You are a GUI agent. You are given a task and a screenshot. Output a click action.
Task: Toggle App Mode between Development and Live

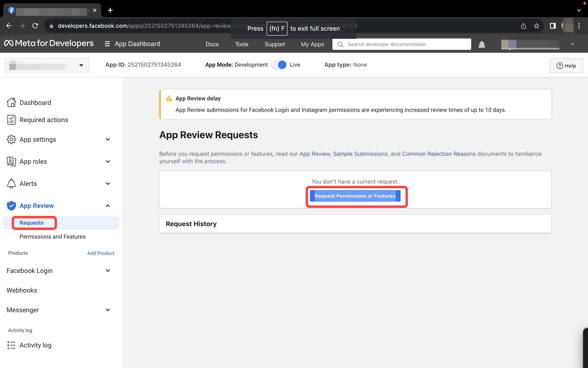[x=279, y=65]
